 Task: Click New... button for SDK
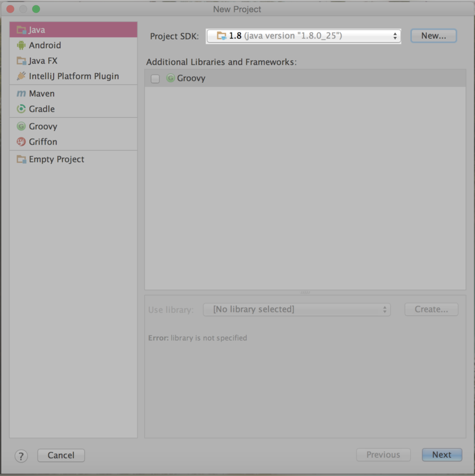click(433, 36)
